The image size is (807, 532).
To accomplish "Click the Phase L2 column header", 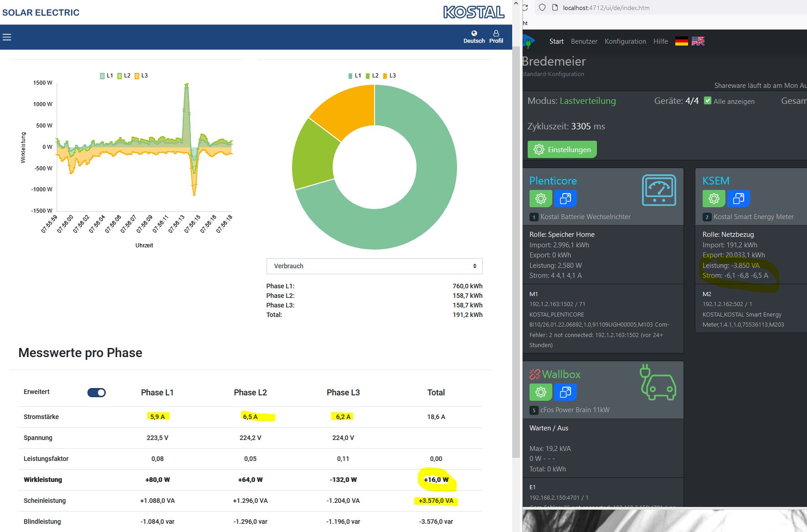I will 250,393.
